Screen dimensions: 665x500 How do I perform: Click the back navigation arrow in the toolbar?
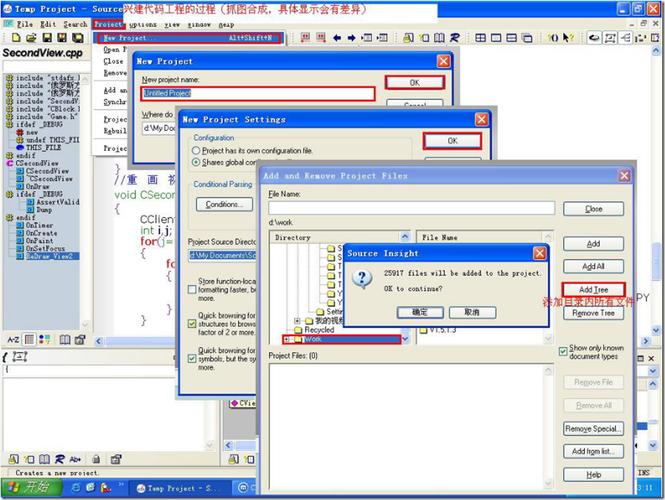pos(336,38)
